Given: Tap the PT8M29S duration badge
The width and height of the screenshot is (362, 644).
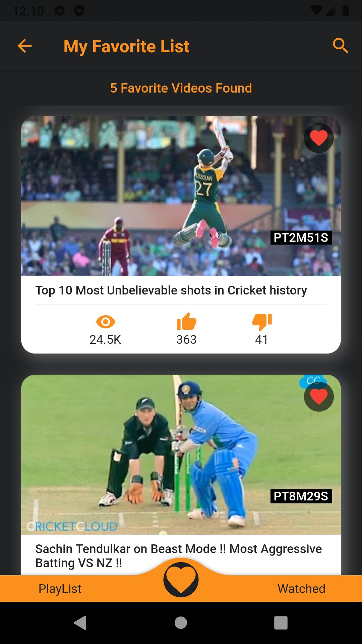Looking at the screenshot, I should point(301,496).
